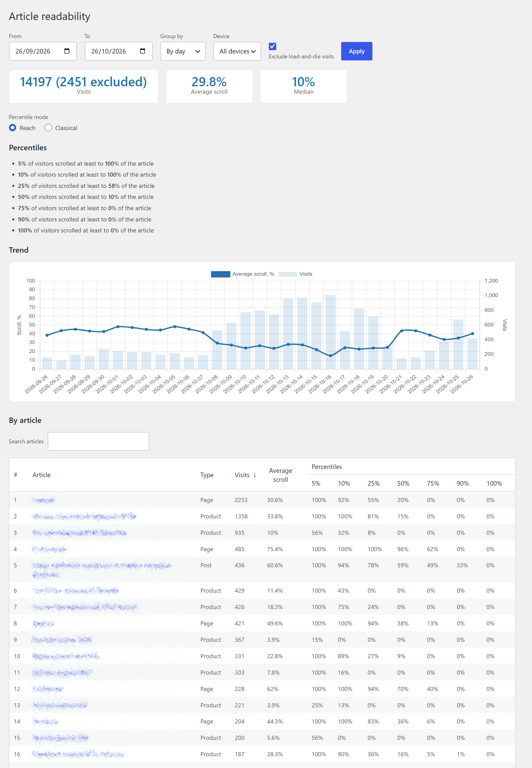
Task: Click the Visits column sort arrow
Action: [255, 475]
